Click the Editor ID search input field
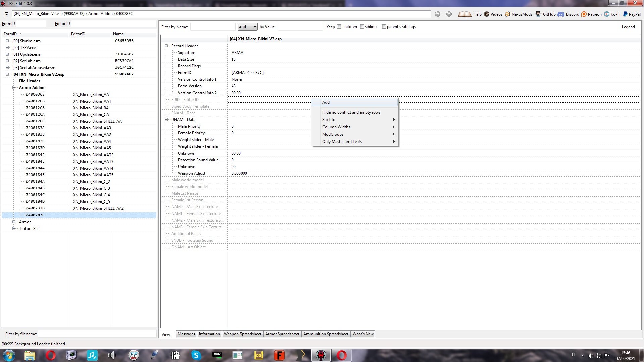Image resolution: width=644 pixels, height=362 pixels. [113, 24]
